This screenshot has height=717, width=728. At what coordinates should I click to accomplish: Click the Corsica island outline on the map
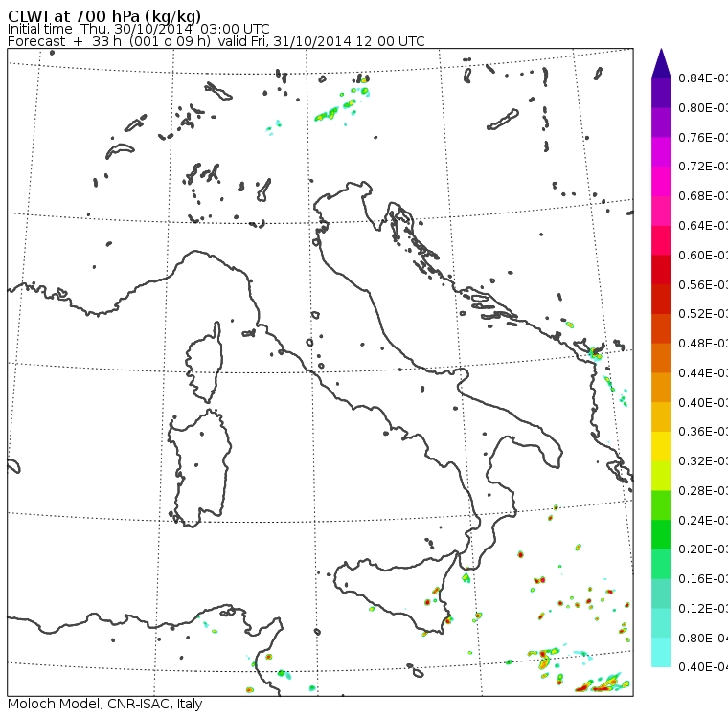tap(204, 362)
